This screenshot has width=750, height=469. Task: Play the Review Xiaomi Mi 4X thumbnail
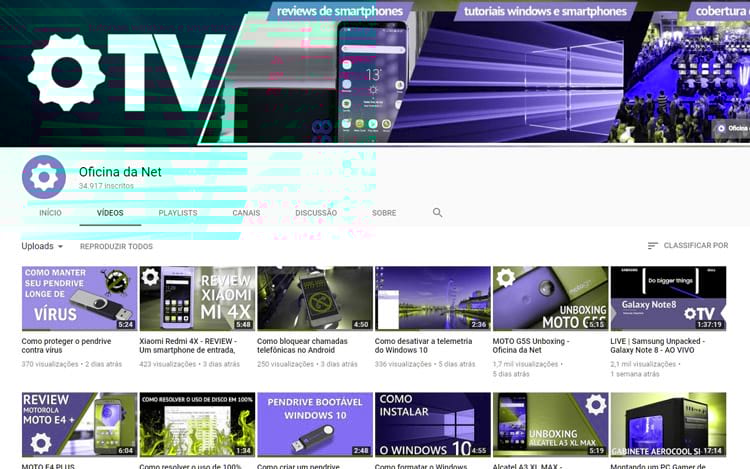click(x=197, y=298)
